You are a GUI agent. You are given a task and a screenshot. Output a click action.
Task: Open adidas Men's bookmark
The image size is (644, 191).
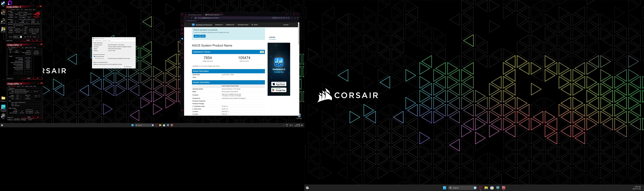click(x=191, y=21)
